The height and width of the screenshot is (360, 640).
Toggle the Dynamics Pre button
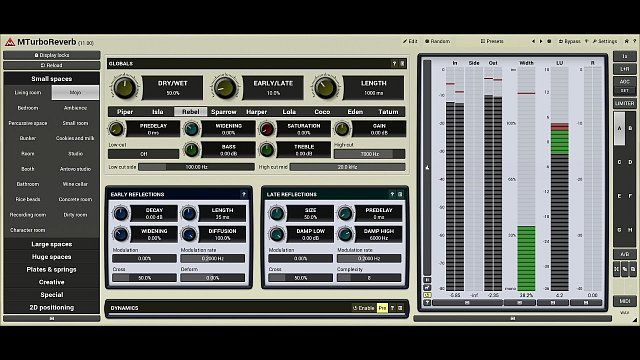(382, 308)
